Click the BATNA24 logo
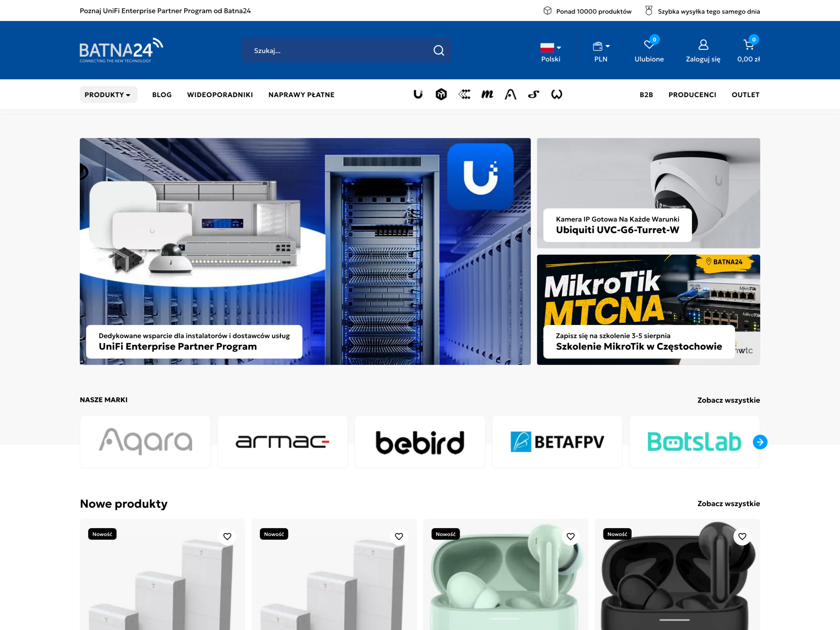Screen dimensions: 840x630 (121, 50)
